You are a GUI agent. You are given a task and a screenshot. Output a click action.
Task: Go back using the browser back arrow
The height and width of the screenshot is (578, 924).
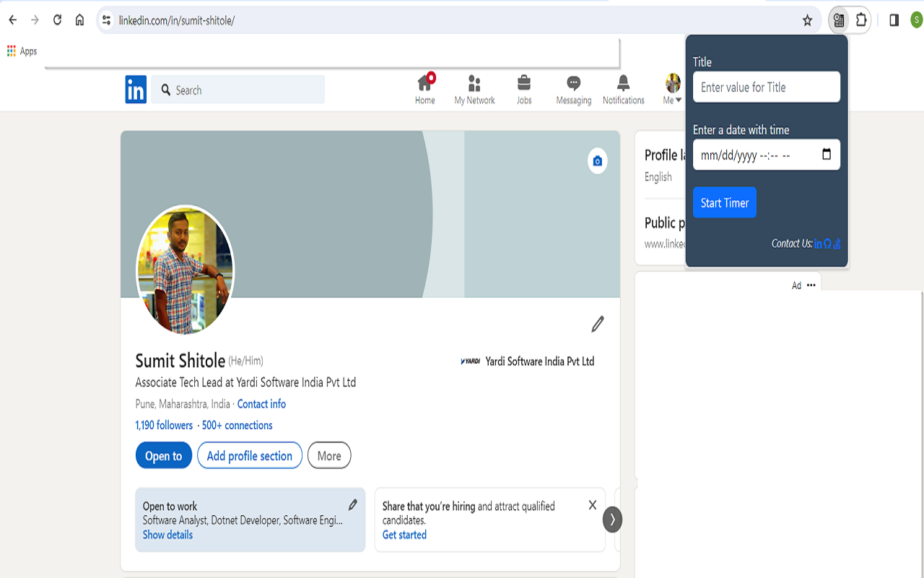pos(12,20)
